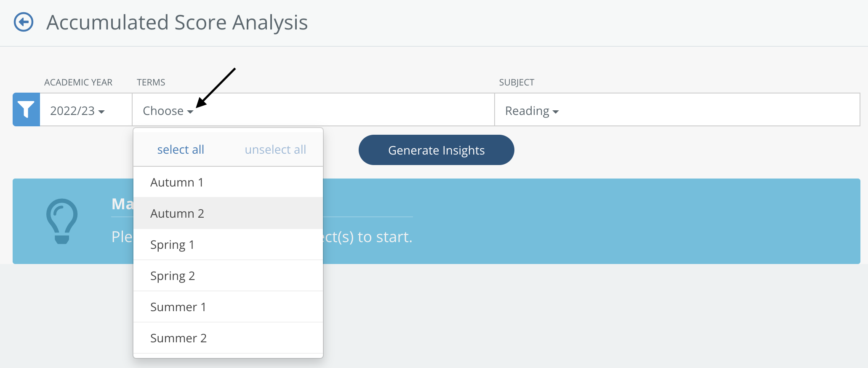The image size is (868, 368).
Task: Click the lightbulb icon in banner
Action: tap(62, 221)
